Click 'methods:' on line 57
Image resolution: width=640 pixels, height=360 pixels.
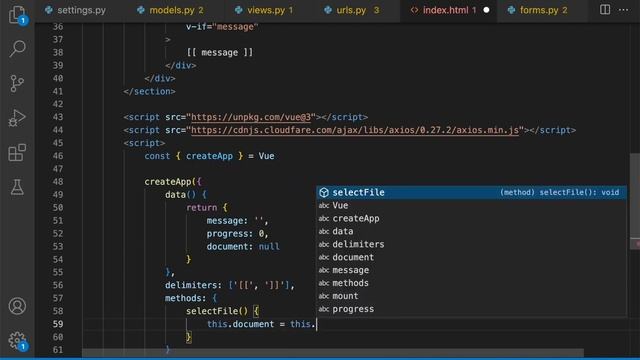pos(186,298)
